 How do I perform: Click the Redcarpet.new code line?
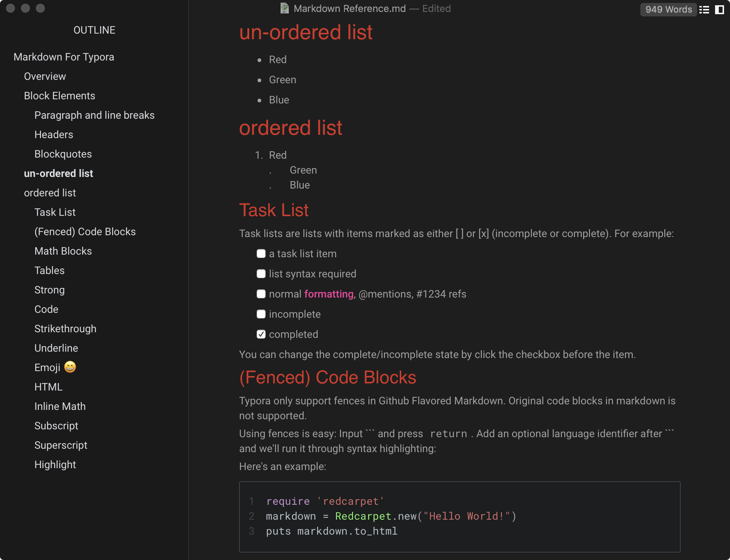(391, 516)
